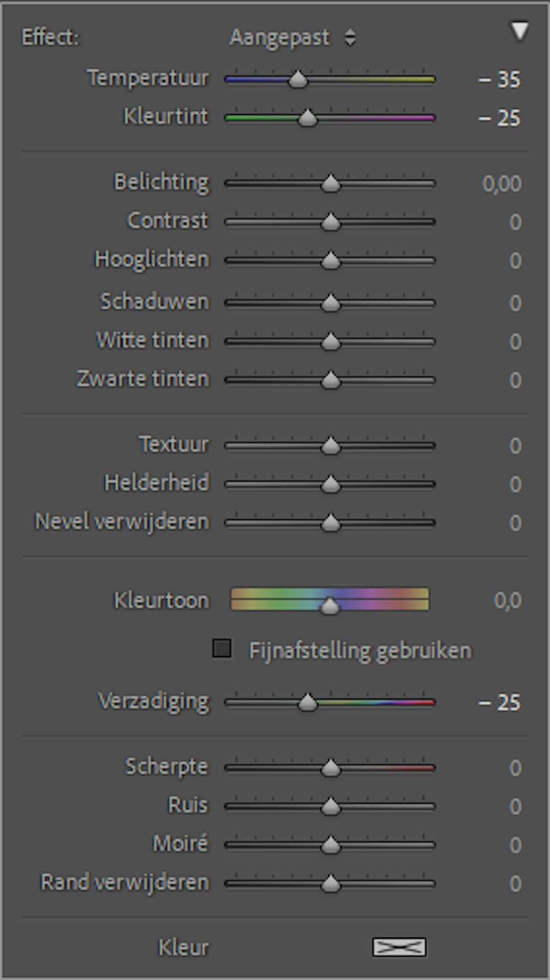Click the Hooglichten slider knob
Image resolution: width=550 pixels, height=980 pixels.
[x=330, y=261]
